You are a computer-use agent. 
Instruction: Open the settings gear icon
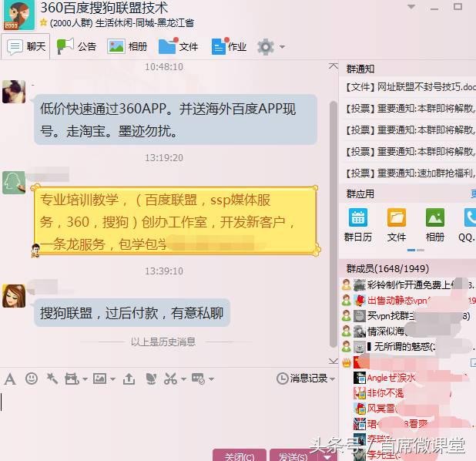pyautogui.click(x=266, y=47)
